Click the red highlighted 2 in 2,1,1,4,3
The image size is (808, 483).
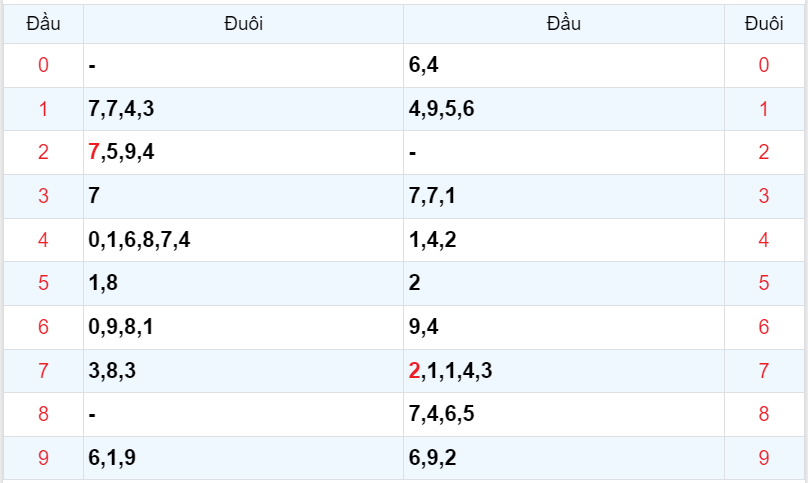[x=414, y=371]
